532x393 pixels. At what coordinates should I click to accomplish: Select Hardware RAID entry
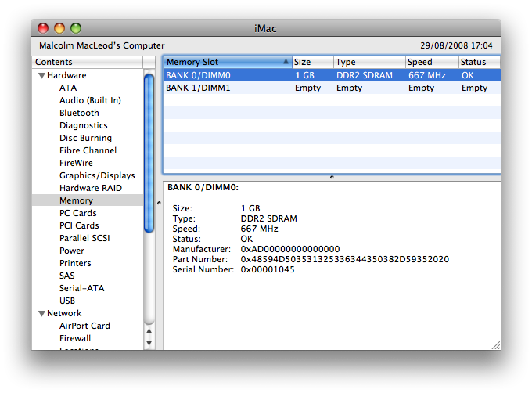[x=91, y=188]
